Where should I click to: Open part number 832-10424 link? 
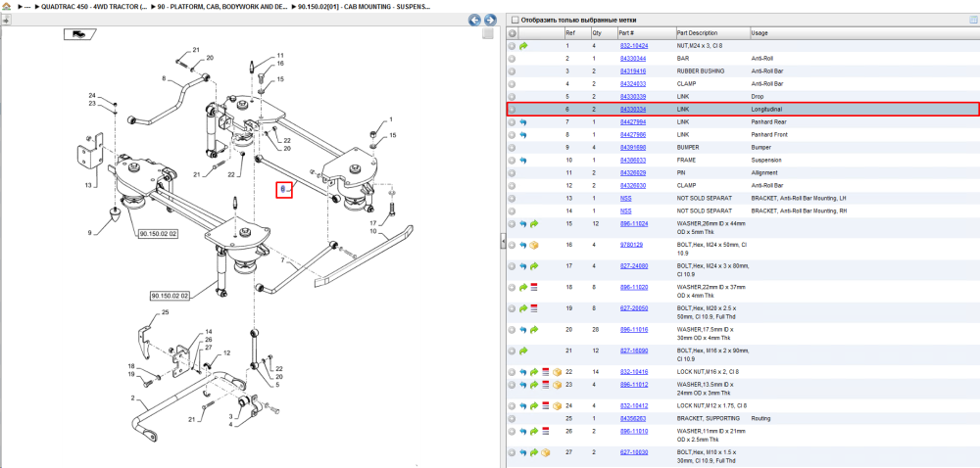pos(633,46)
